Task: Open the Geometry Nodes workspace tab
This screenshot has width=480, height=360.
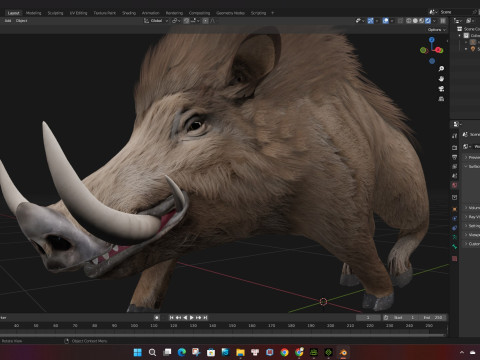Action: pos(230,13)
